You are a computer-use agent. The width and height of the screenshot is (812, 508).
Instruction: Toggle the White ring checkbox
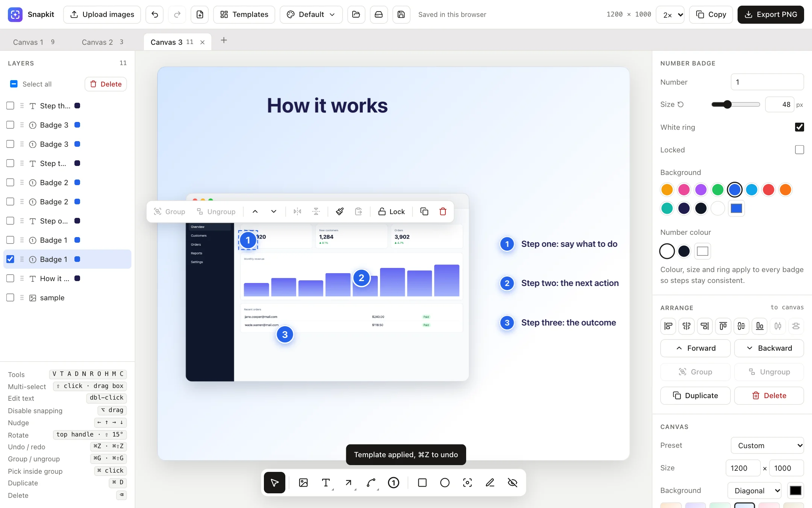pyautogui.click(x=799, y=127)
